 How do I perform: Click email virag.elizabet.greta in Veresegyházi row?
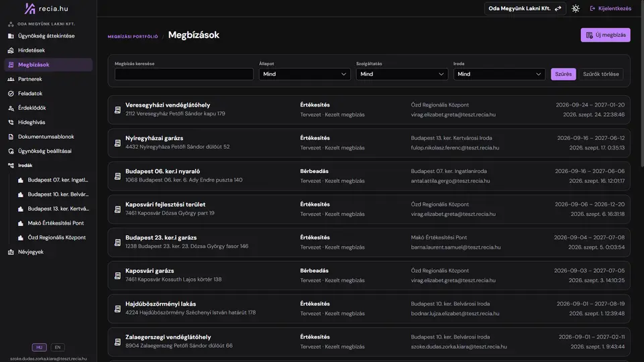pyautogui.click(x=453, y=115)
